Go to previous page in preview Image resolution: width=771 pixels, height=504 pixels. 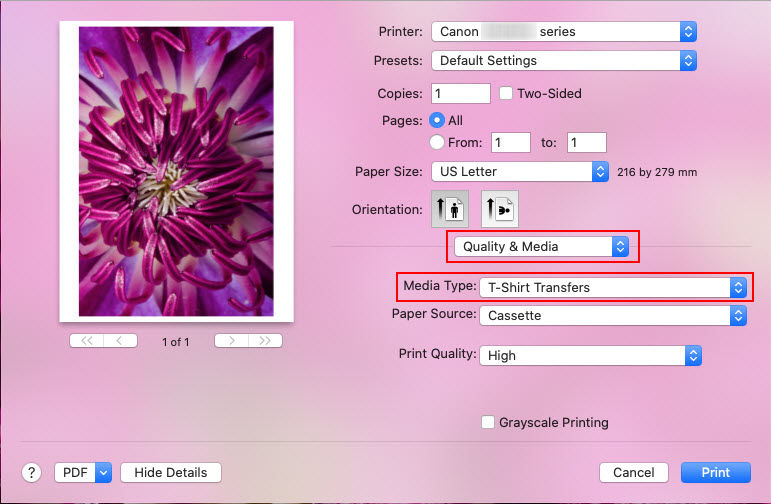pyautogui.click(x=120, y=341)
